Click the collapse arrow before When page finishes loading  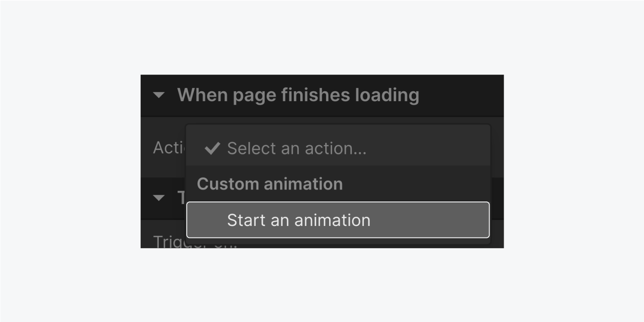click(159, 95)
